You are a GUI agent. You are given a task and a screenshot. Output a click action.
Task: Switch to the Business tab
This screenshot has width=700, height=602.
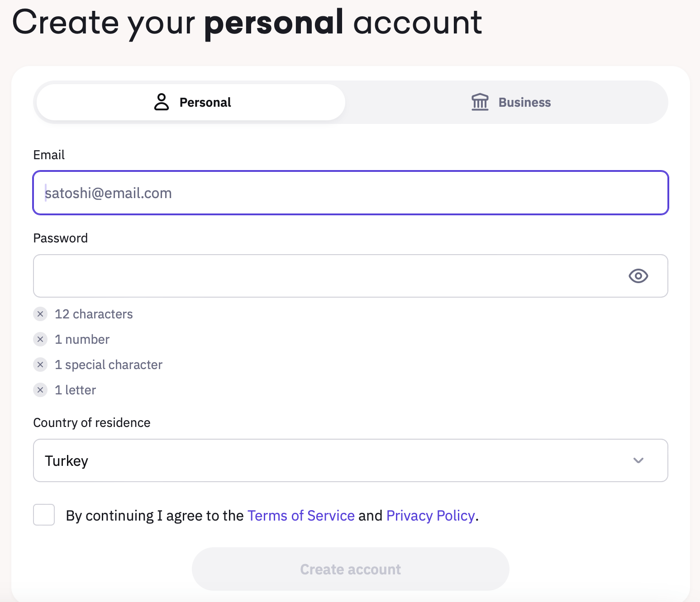tap(510, 102)
